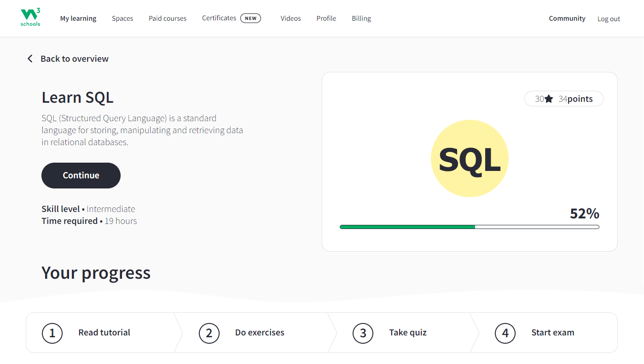Select Videos in the top navigation
Viewport: 644px width, 364px height.
[x=290, y=18]
